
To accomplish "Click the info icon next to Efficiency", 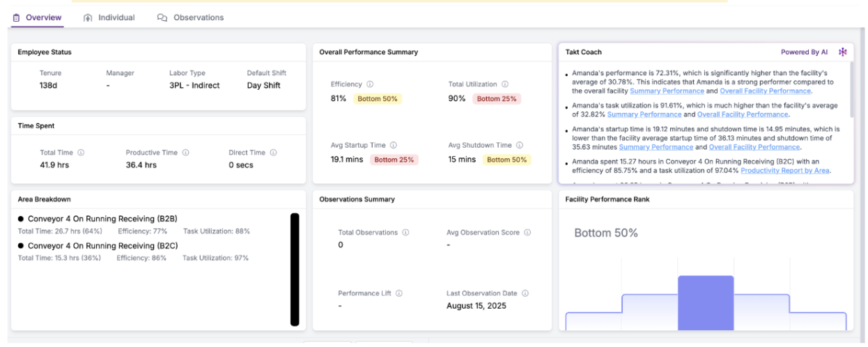I will coord(370,84).
